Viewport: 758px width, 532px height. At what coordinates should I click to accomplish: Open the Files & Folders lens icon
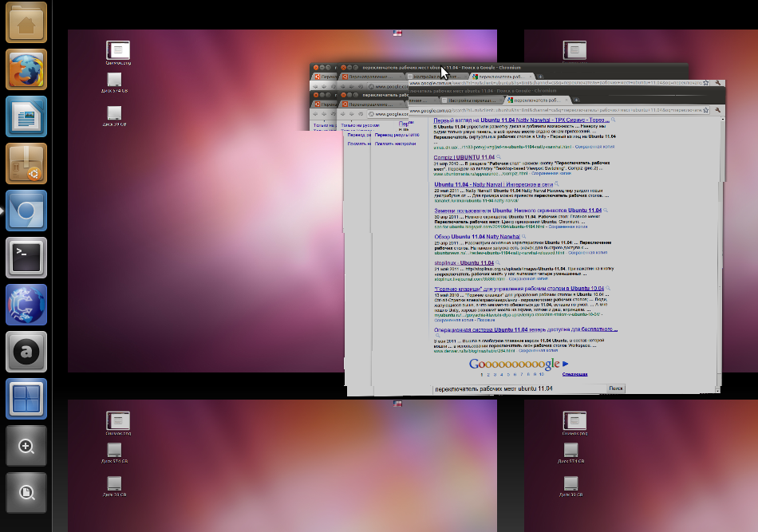coord(27,493)
